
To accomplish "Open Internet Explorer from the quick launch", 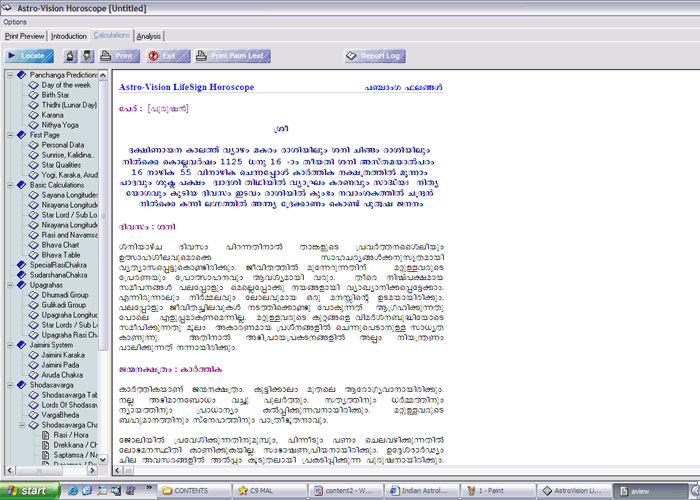I will click(x=72, y=491).
